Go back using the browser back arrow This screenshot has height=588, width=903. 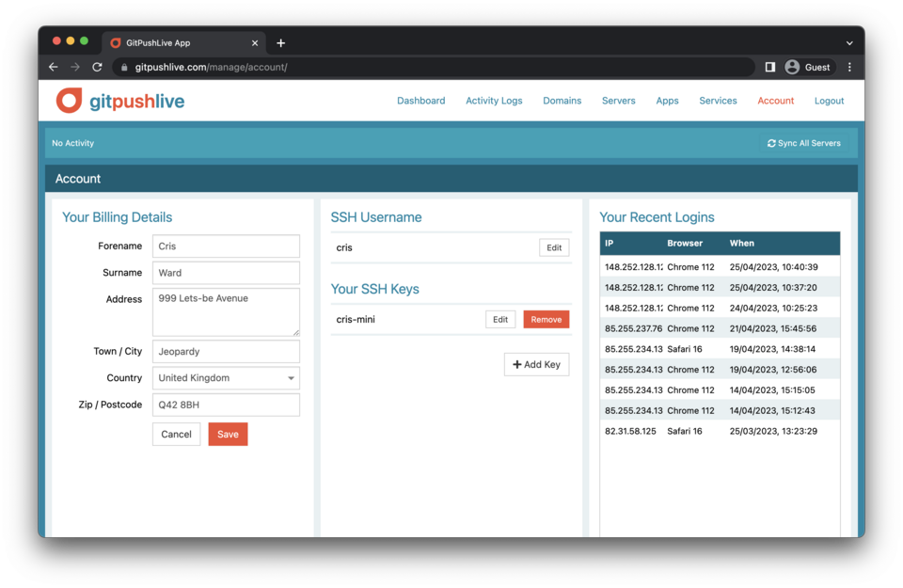[x=54, y=67]
